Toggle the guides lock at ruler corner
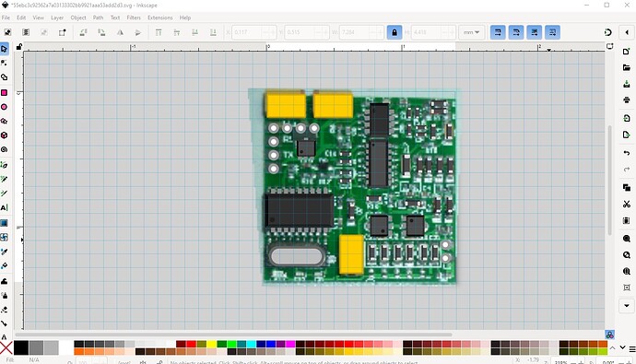Image resolution: width=636 pixels, height=364 pixels. [x=19, y=47]
